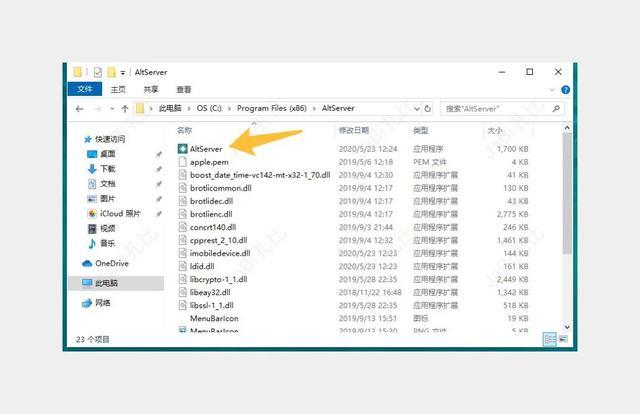Open 下载 in quick access
The image size is (640, 414).
(102, 169)
